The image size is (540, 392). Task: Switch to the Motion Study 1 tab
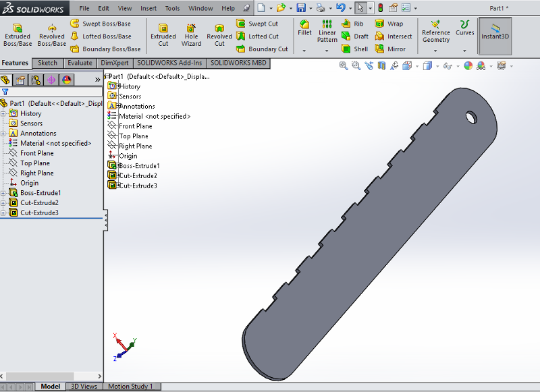(x=130, y=387)
